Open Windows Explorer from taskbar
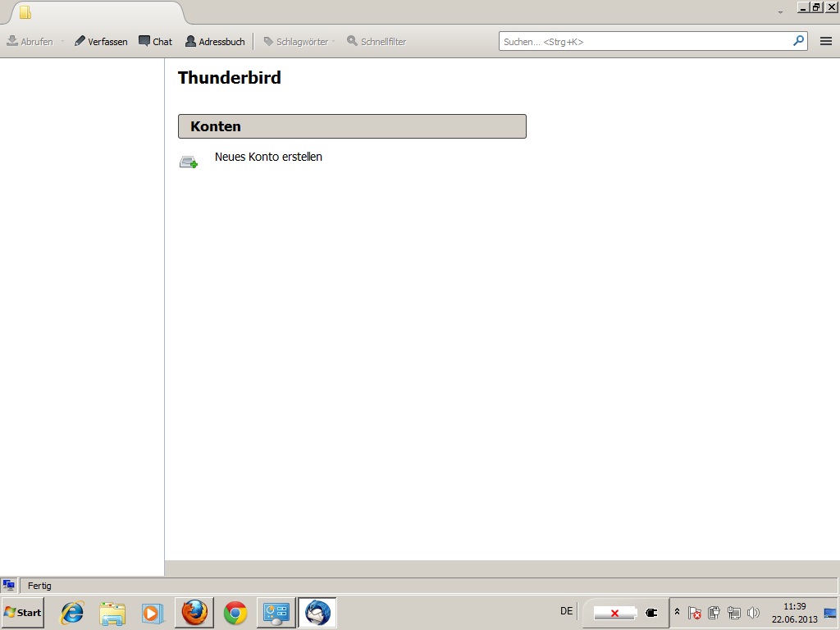The height and width of the screenshot is (630, 840). click(x=112, y=612)
